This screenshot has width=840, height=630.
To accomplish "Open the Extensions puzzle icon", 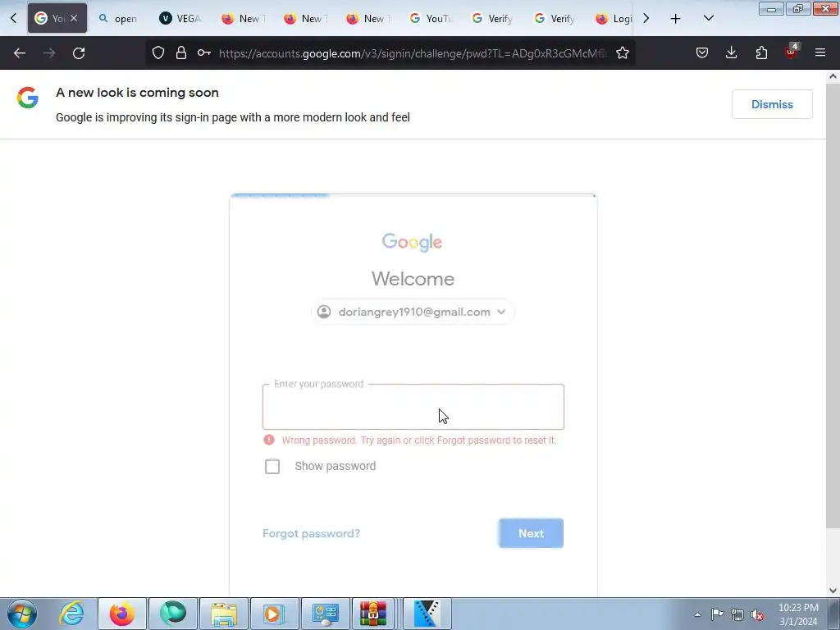I will pyautogui.click(x=761, y=53).
